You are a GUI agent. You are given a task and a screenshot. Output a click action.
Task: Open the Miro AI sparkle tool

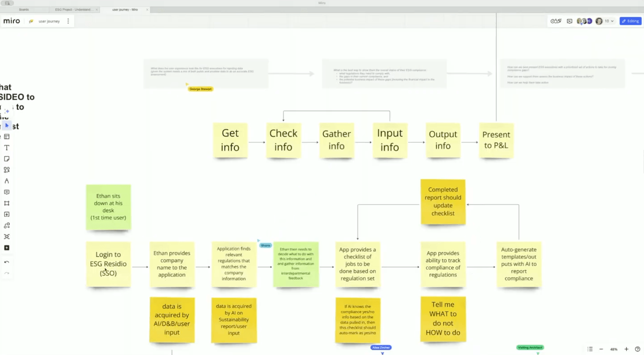pyautogui.click(x=7, y=111)
